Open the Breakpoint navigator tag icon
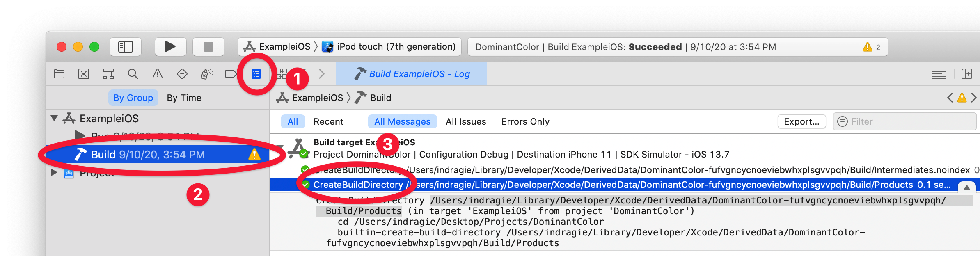 point(231,74)
